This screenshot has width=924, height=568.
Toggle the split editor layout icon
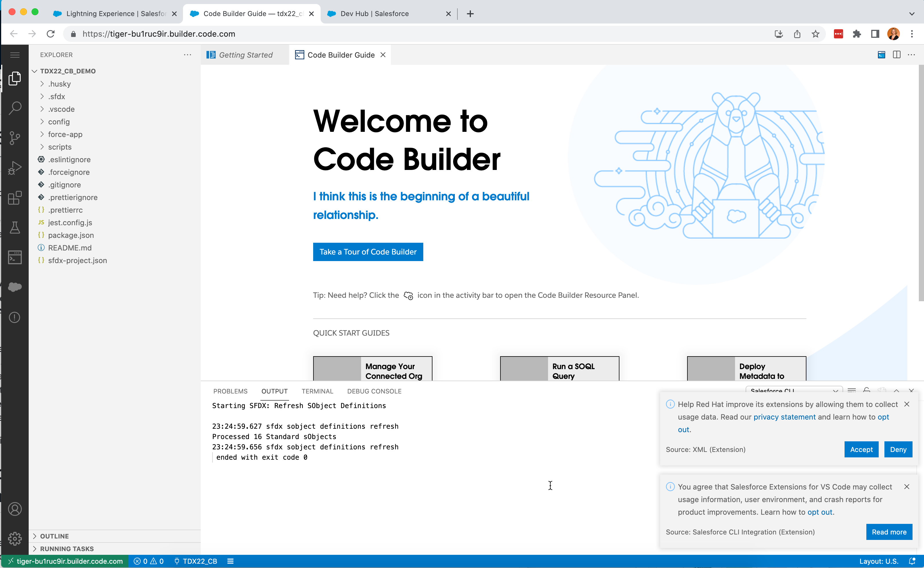(x=896, y=54)
